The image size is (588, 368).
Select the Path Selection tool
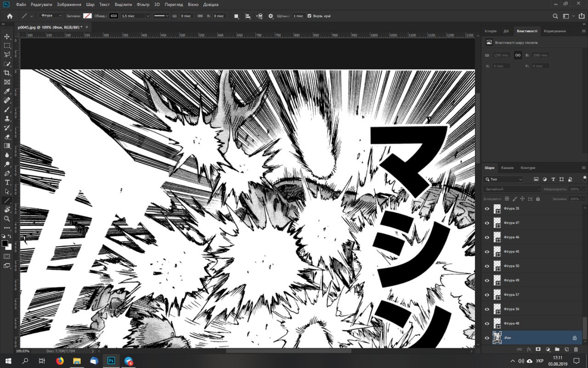(7, 191)
